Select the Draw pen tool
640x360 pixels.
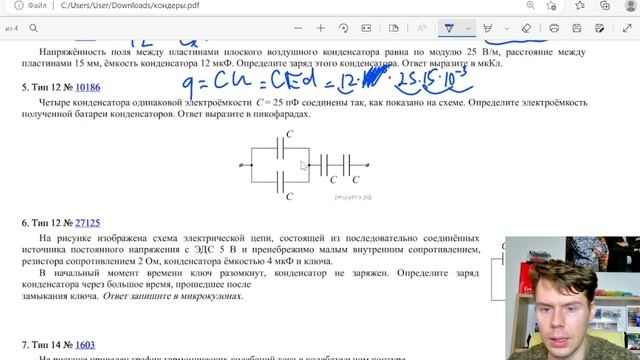click(449, 28)
